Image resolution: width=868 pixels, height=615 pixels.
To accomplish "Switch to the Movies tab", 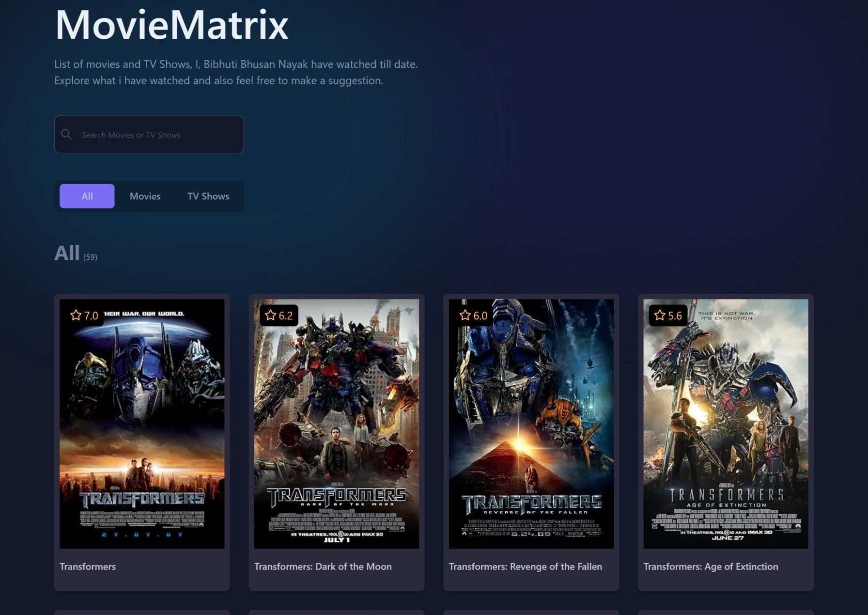I will coord(145,196).
